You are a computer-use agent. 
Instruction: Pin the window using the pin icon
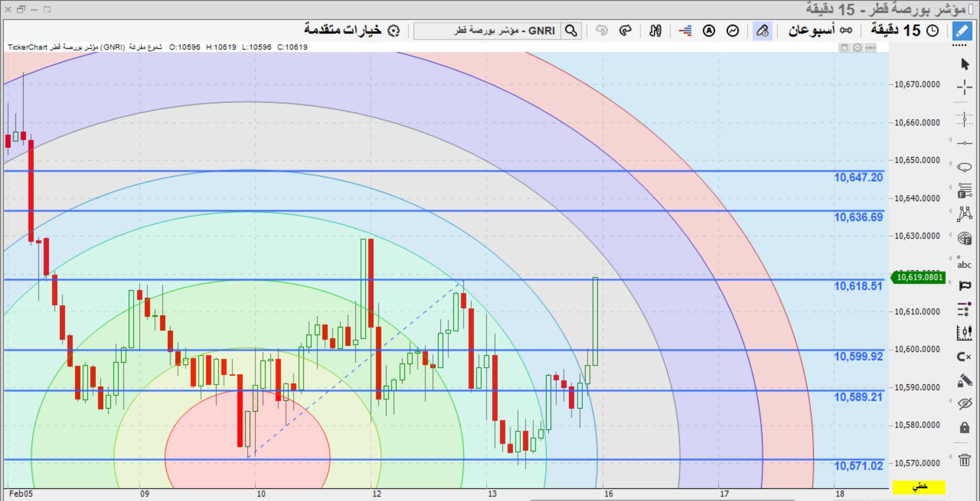pyautogui.click(x=46, y=9)
